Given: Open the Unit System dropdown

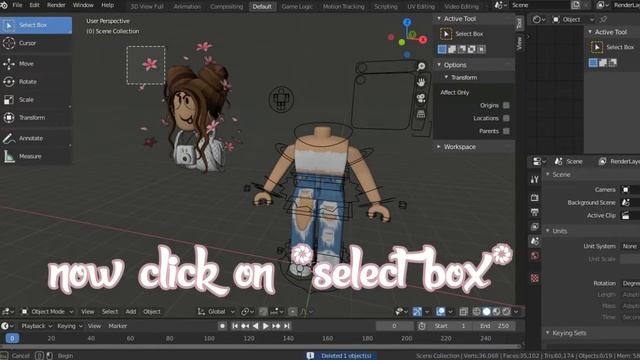Looking at the screenshot, I should click(630, 247).
